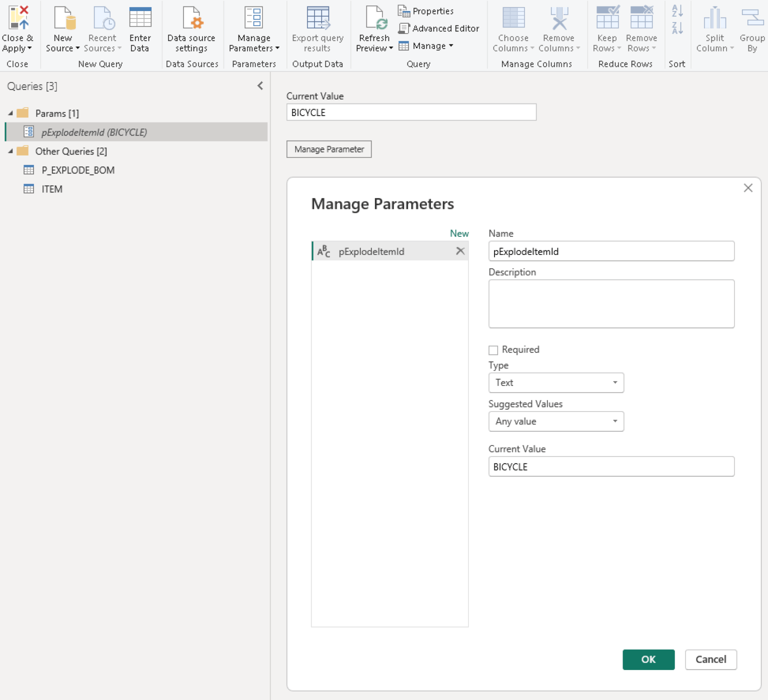This screenshot has height=700, width=768.
Task: Click the Manage Parameter button
Action: point(329,149)
